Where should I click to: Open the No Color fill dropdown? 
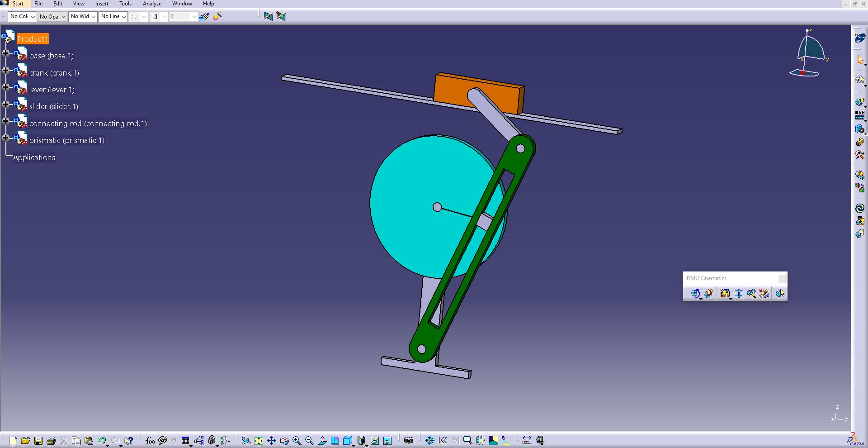tap(22, 16)
